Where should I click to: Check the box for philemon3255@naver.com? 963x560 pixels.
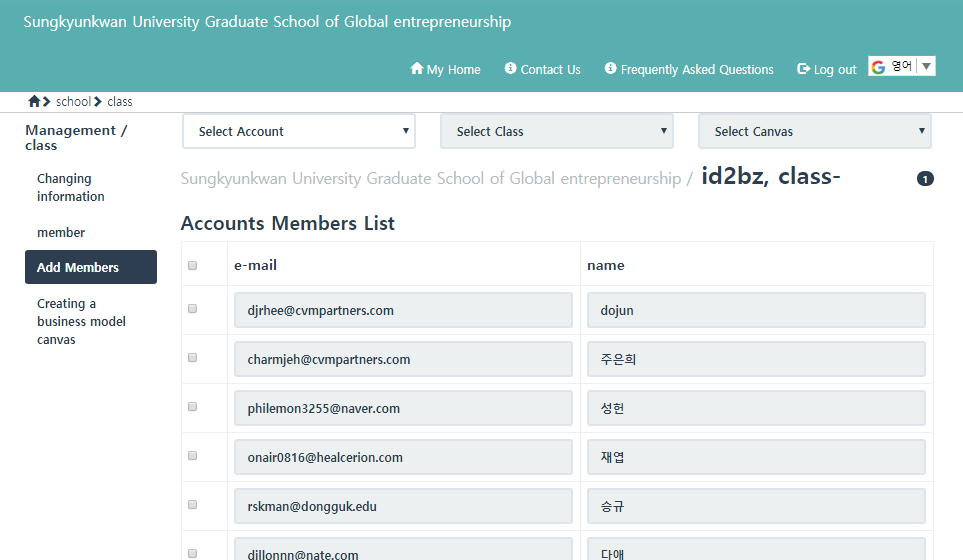tap(192, 406)
